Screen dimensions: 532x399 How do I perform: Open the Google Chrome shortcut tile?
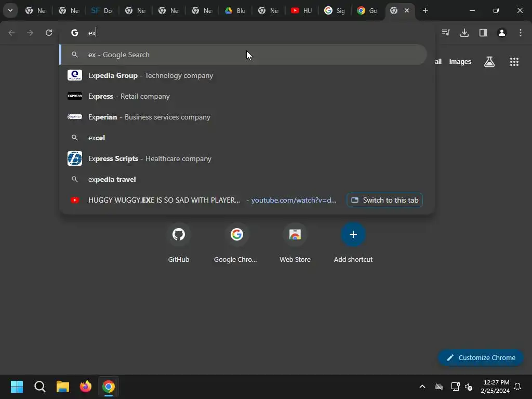pyautogui.click(x=236, y=243)
